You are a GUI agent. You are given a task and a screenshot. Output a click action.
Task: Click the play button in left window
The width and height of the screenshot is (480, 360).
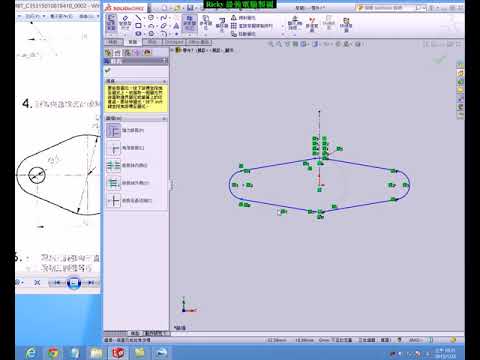click(x=74, y=283)
